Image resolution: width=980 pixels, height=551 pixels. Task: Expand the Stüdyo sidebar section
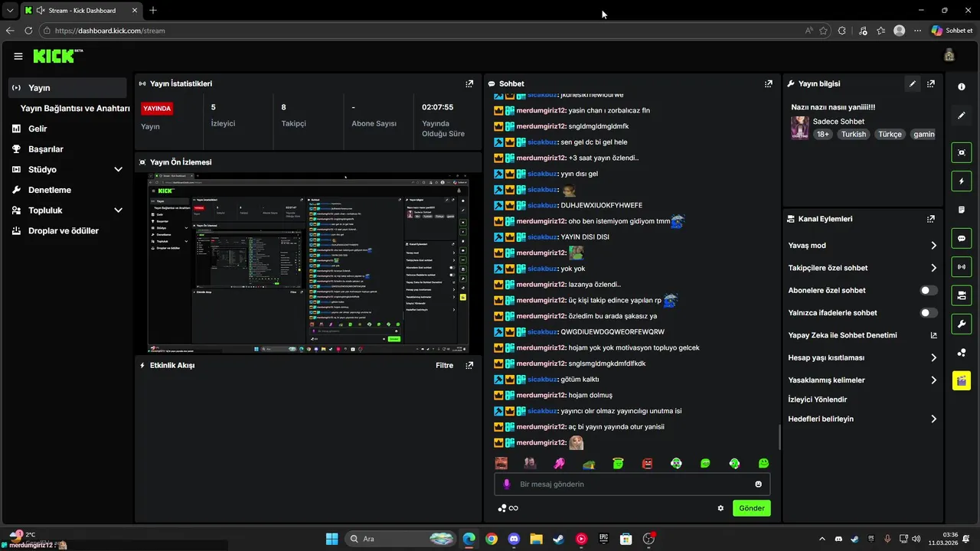[x=118, y=169]
